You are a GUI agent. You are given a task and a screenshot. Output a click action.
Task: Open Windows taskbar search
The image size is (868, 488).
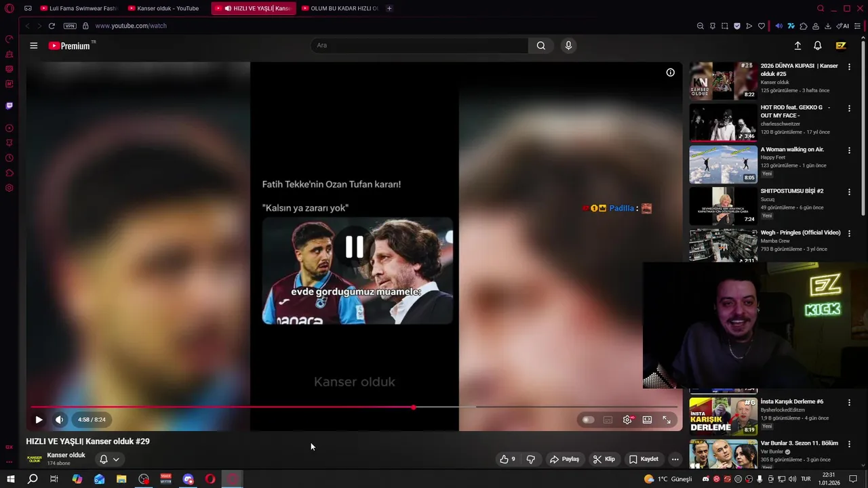[32, 479]
